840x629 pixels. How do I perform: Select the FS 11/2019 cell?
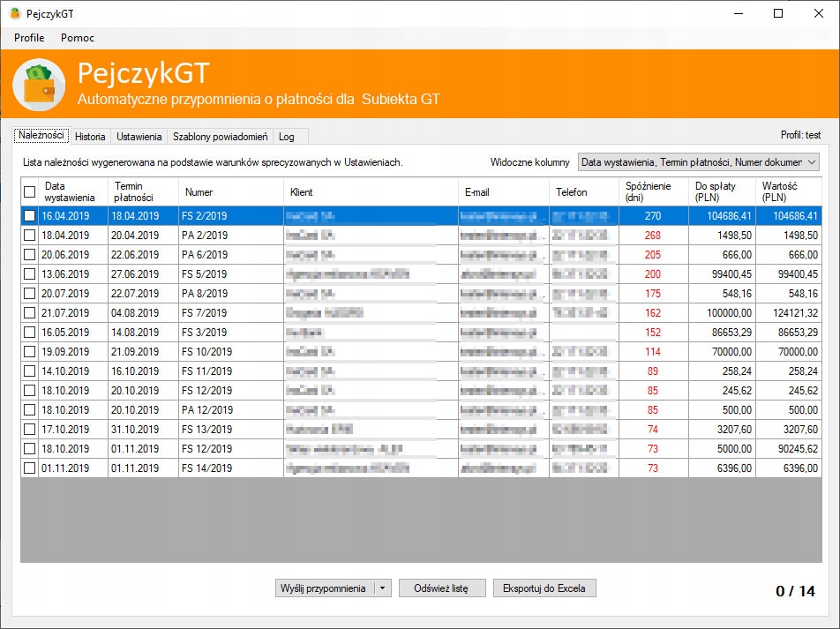[231, 371]
